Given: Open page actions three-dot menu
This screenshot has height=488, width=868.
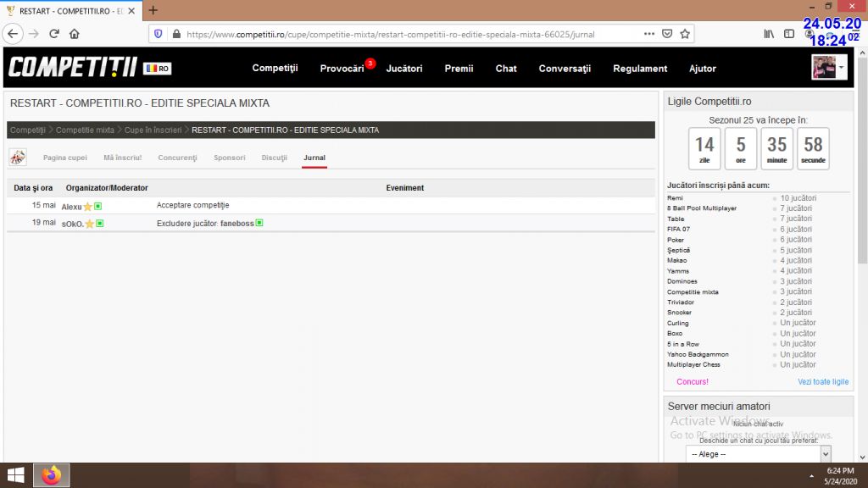Looking at the screenshot, I should (648, 34).
